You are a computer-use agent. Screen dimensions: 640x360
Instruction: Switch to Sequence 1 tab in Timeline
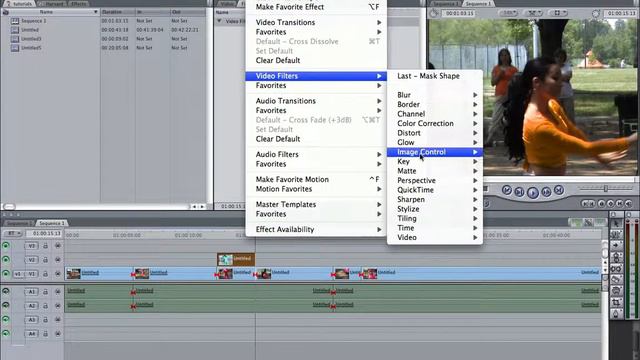[x=51, y=223]
